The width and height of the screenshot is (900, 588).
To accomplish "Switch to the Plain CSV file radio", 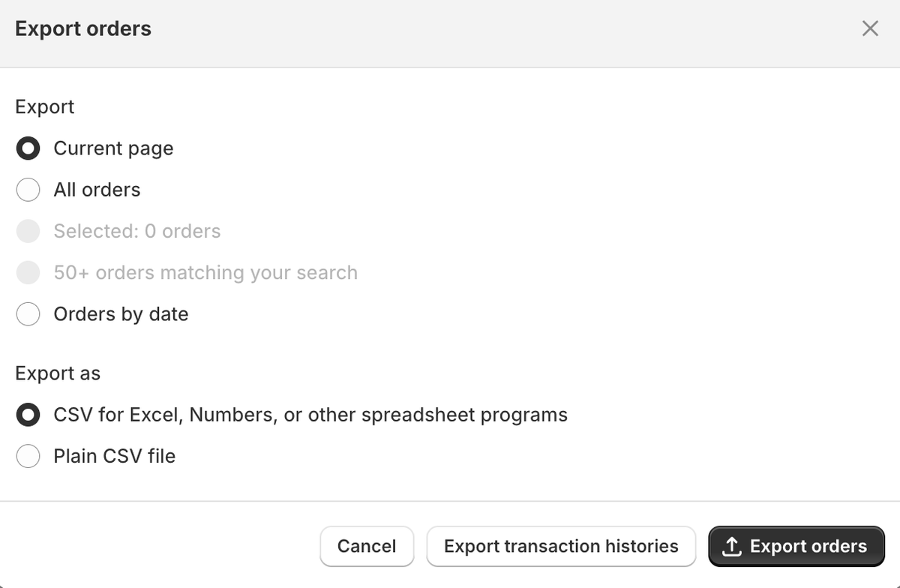I will [28, 456].
